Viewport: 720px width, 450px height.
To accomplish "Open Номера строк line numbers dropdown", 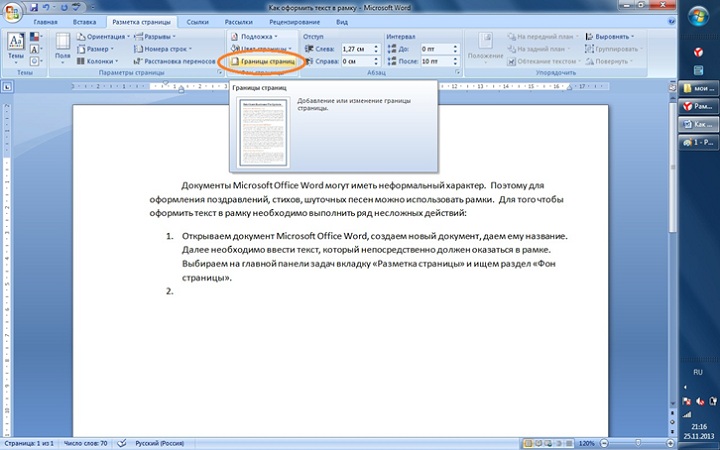I will point(163,49).
